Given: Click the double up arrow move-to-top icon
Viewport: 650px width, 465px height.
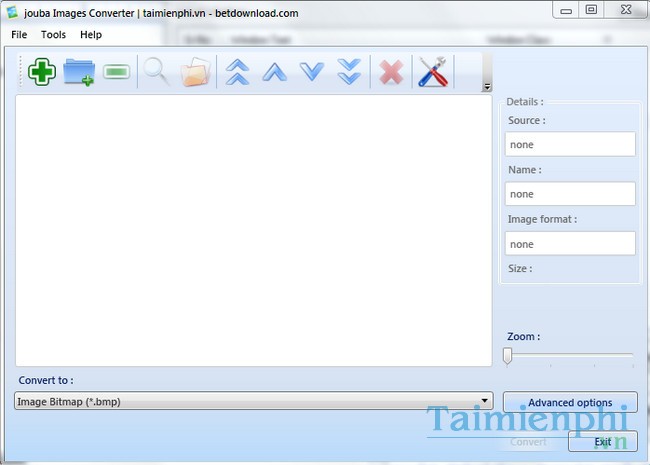Looking at the screenshot, I should [x=237, y=72].
